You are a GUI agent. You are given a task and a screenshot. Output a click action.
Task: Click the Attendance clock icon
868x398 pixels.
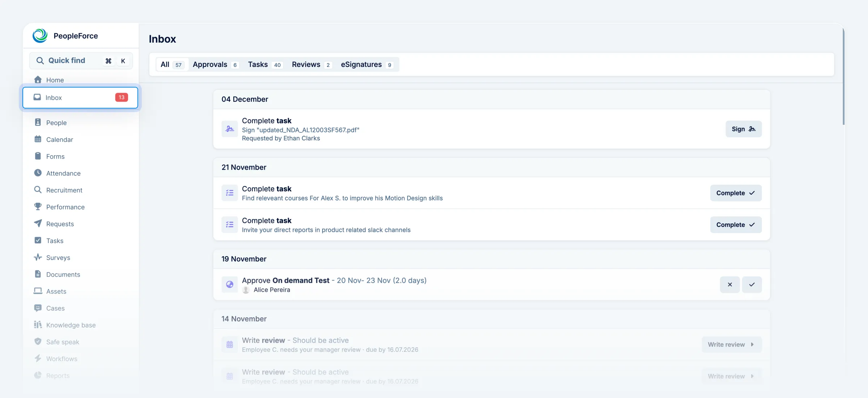tap(38, 173)
